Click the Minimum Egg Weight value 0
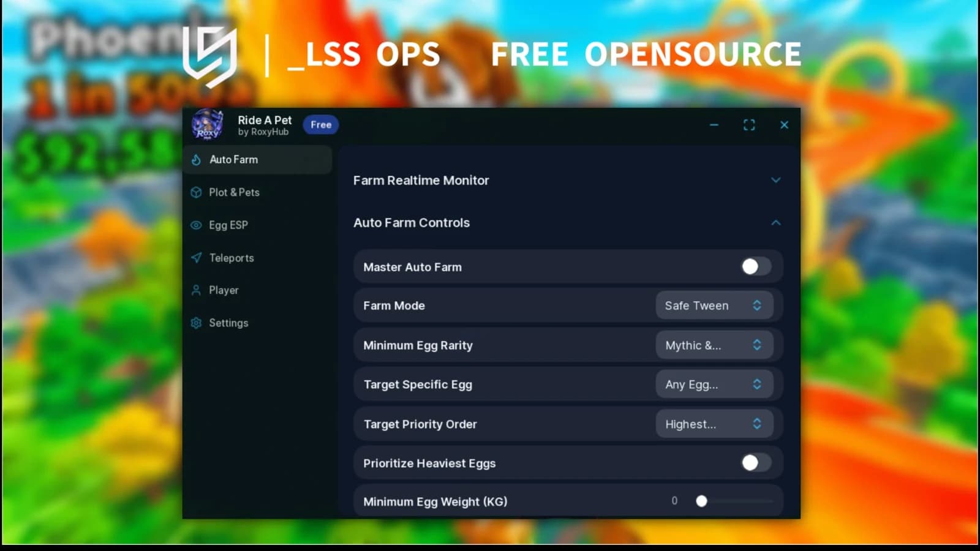The width and height of the screenshot is (980, 551). (x=674, y=501)
